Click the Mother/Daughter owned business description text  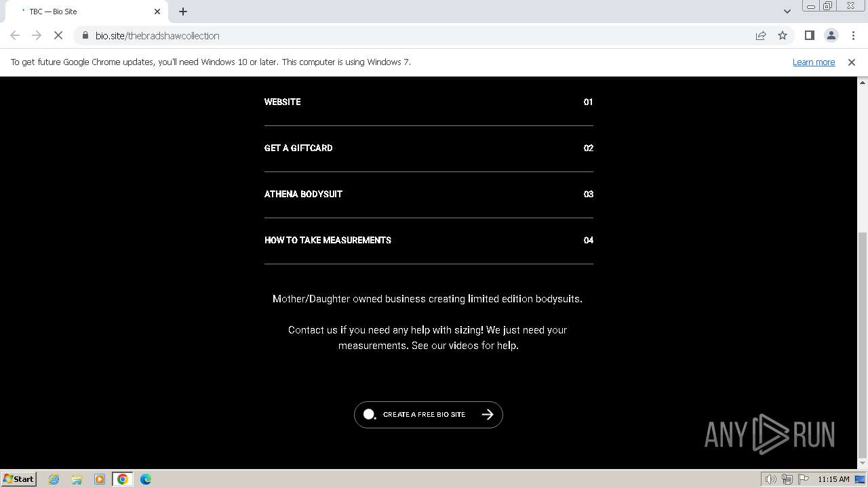(427, 299)
